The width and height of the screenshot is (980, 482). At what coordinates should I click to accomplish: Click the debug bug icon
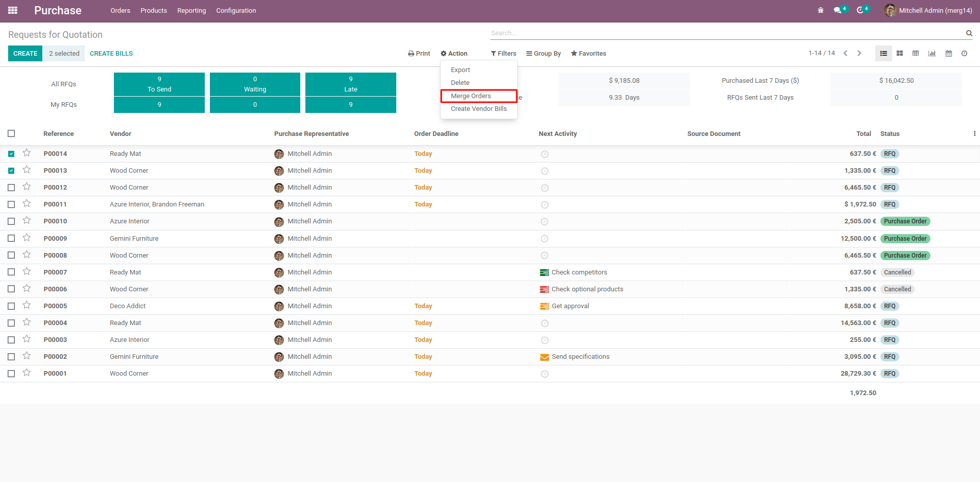[821, 10]
